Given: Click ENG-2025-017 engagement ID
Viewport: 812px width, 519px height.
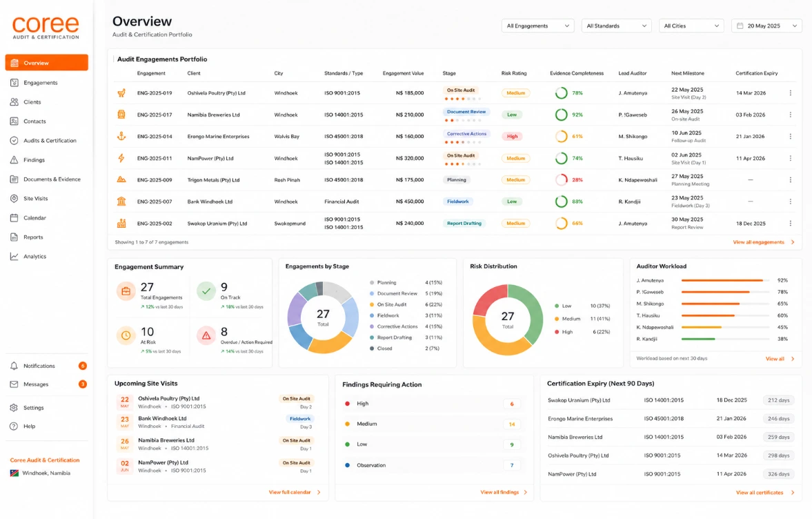Looking at the screenshot, I should [x=155, y=115].
